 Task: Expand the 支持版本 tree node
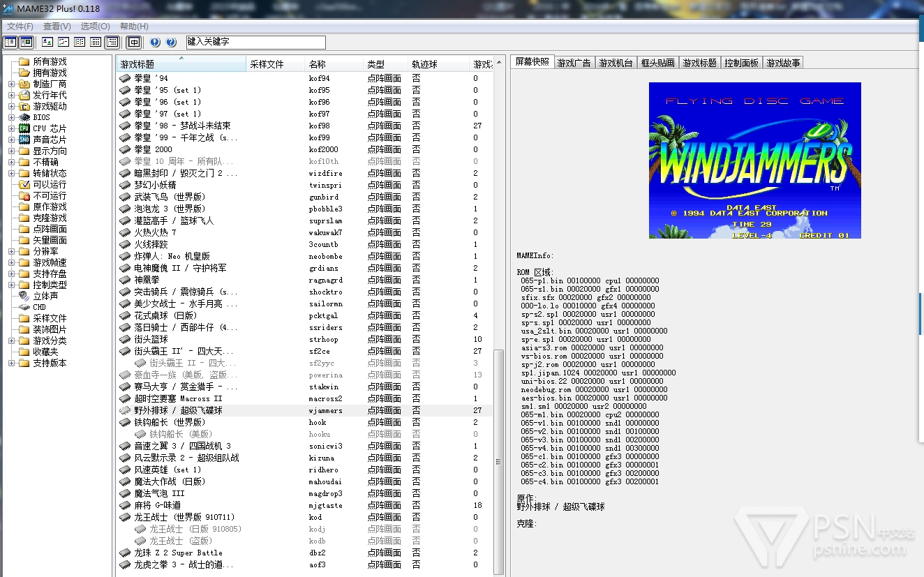(12, 363)
